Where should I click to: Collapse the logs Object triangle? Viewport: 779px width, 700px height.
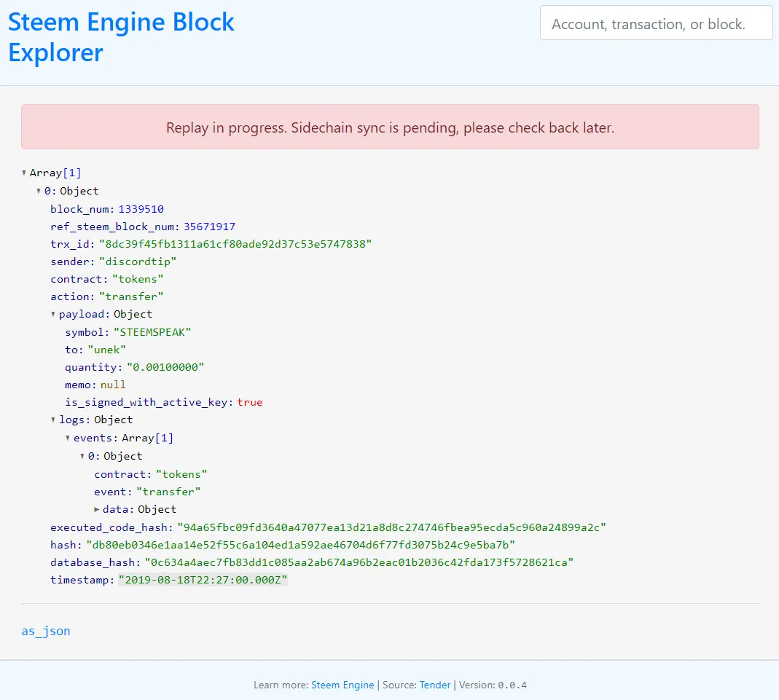pyautogui.click(x=53, y=420)
